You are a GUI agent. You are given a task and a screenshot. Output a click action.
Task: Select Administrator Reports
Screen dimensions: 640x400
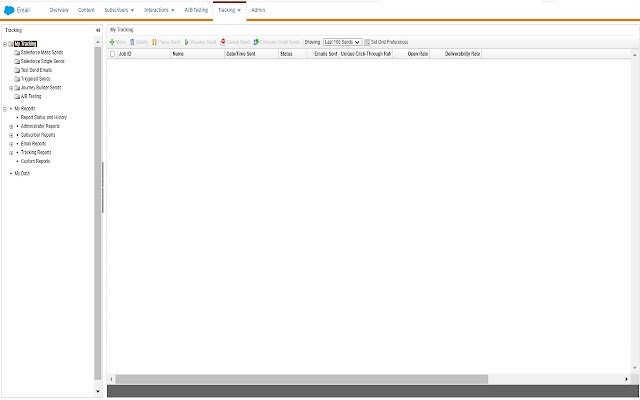pos(40,126)
